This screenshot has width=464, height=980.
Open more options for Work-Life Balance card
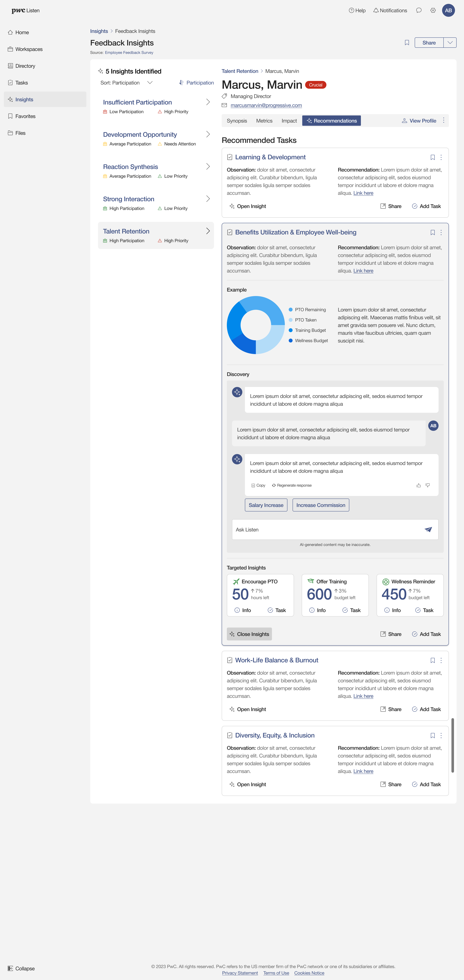point(441,660)
